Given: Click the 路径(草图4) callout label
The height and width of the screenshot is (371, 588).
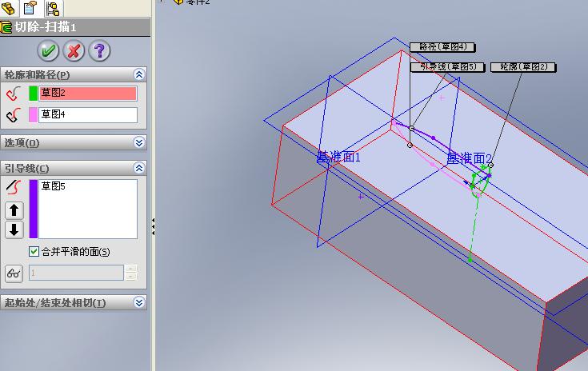Looking at the screenshot, I should [442, 47].
